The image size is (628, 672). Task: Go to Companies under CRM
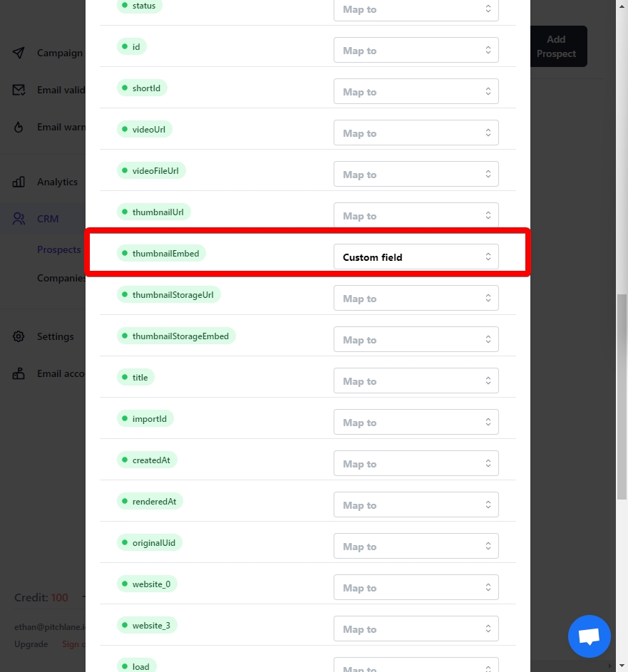click(x=61, y=278)
